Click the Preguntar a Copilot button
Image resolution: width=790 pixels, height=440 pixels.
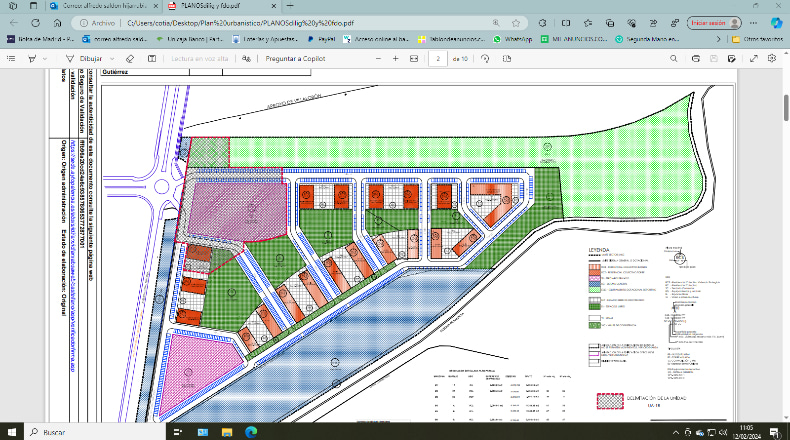coord(295,58)
